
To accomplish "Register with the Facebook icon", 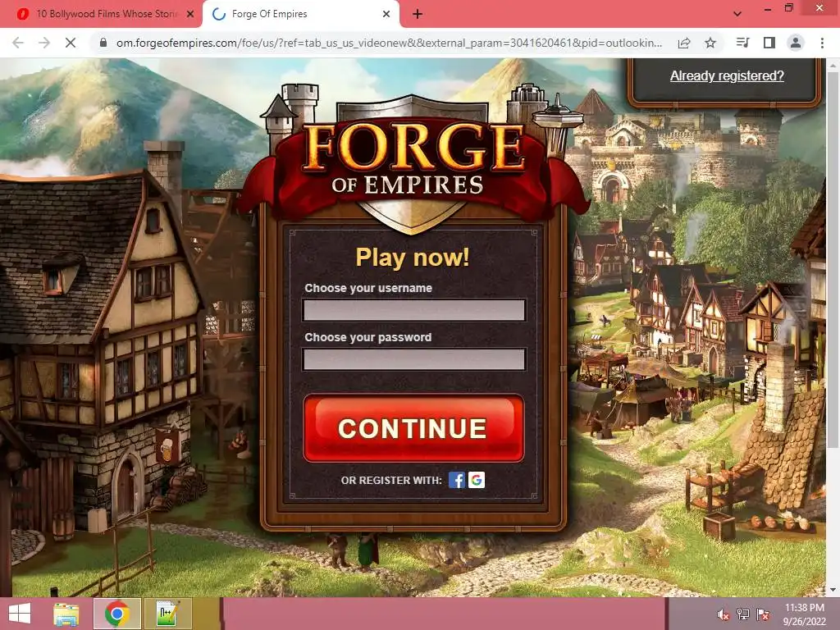I will click(x=456, y=480).
